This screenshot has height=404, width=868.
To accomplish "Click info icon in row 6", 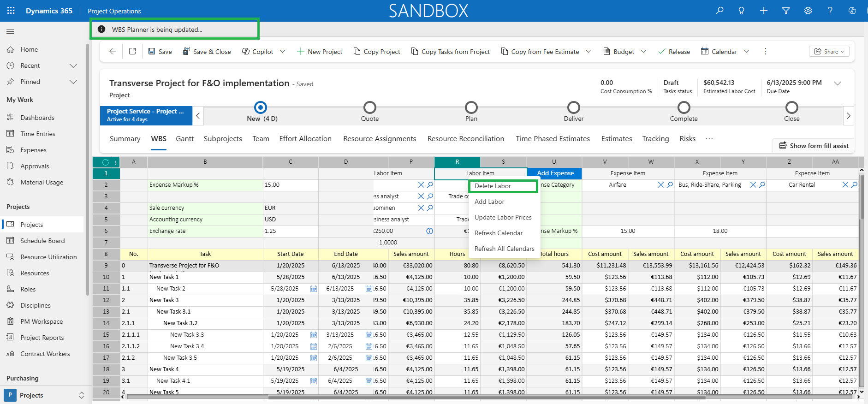I will (x=429, y=231).
